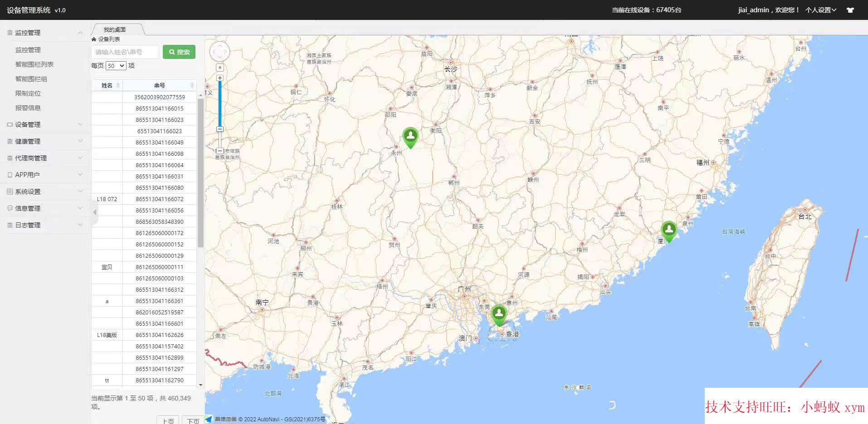Select device row 862016052519587
The height and width of the screenshot is (424, 868).
point(144,312)
